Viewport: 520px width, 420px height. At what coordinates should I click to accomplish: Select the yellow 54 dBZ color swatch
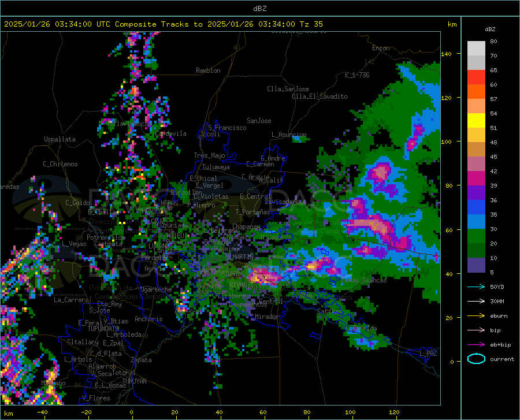(476, 121)
